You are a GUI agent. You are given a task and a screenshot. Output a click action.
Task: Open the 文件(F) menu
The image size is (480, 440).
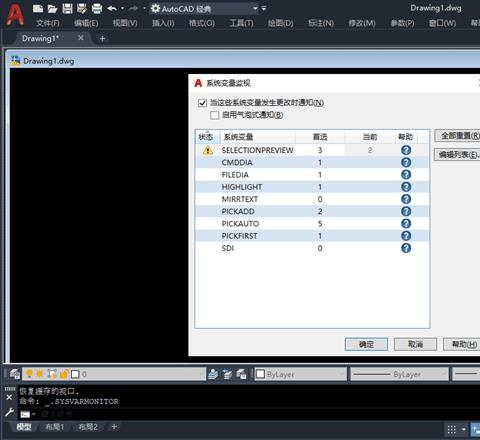[x=48, y=23]
